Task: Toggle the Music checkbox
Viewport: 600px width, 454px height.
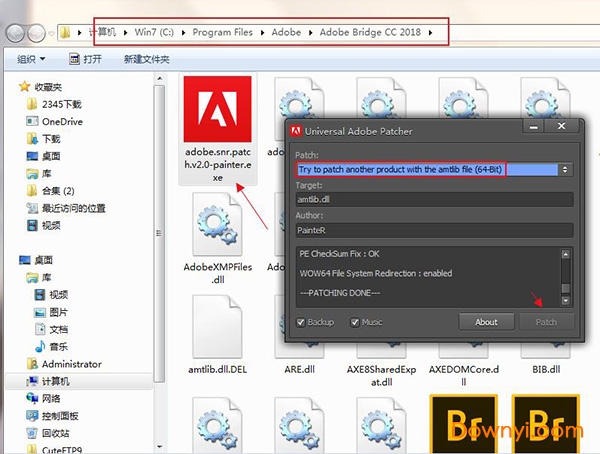Action: (356, 322)
